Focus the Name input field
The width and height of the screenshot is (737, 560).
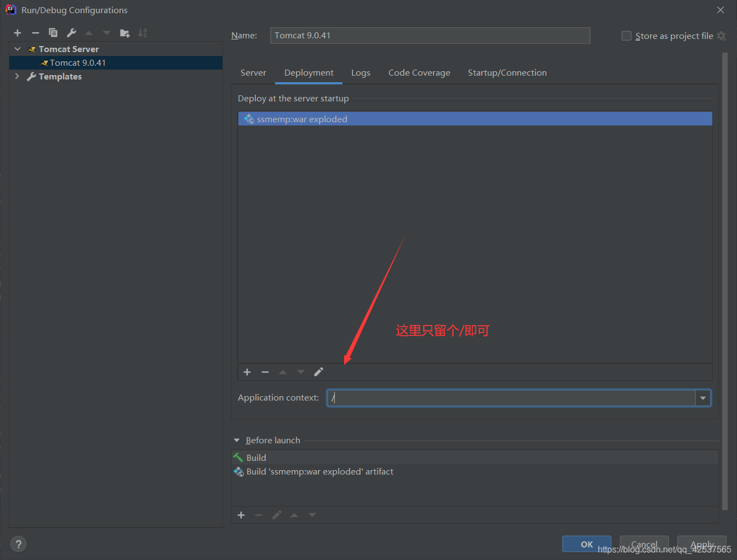tap(430, 36)
